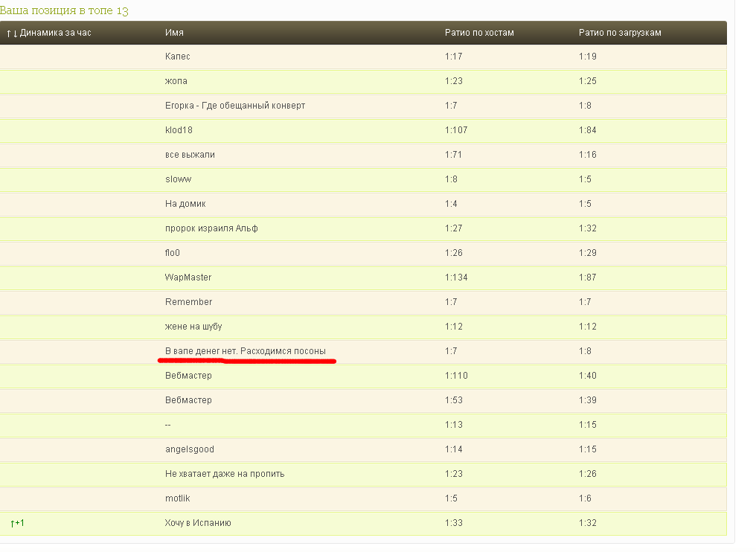Image resolution: width=756 pixels, height=552 pixels.
Task: Sort by the Динамика за час column header
Action: [x=55, y=33]
